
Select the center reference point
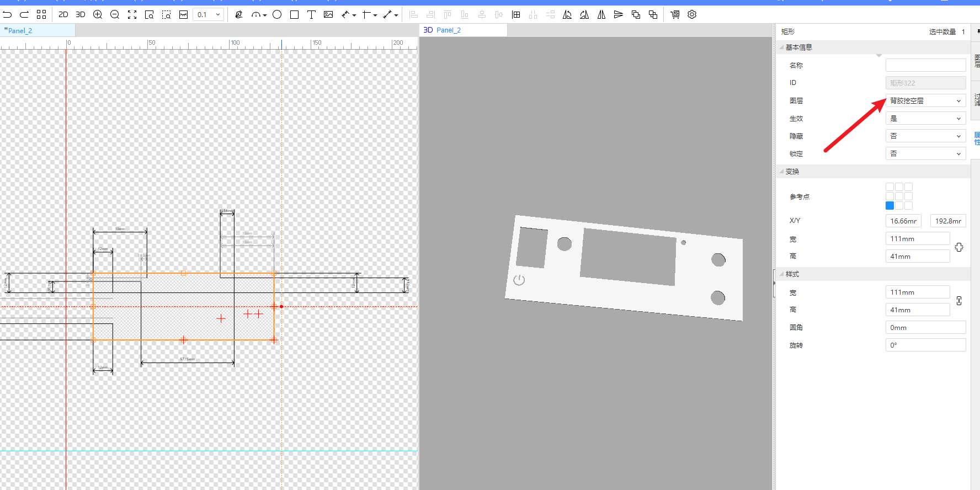899,196
